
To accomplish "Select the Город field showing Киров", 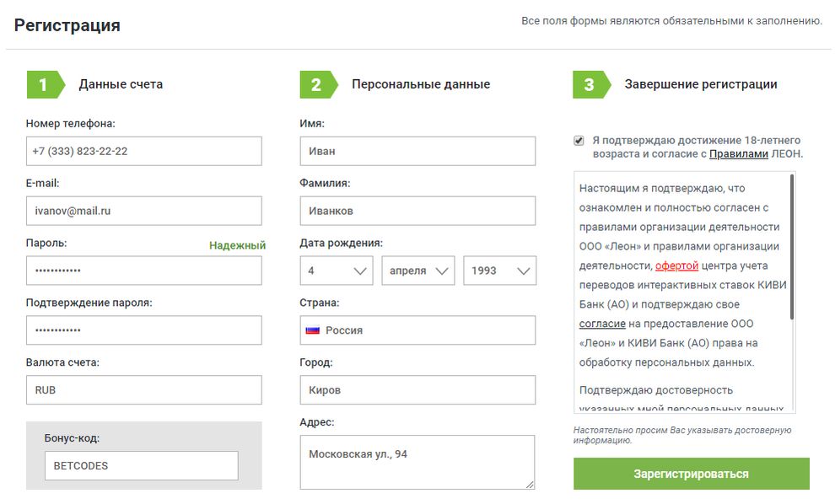I will tap(417, 389).
